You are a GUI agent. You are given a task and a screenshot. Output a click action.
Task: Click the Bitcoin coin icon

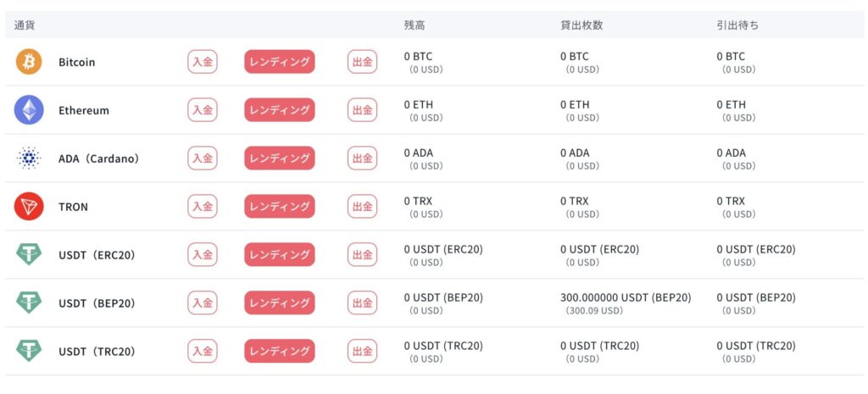[x=29, y=61]
